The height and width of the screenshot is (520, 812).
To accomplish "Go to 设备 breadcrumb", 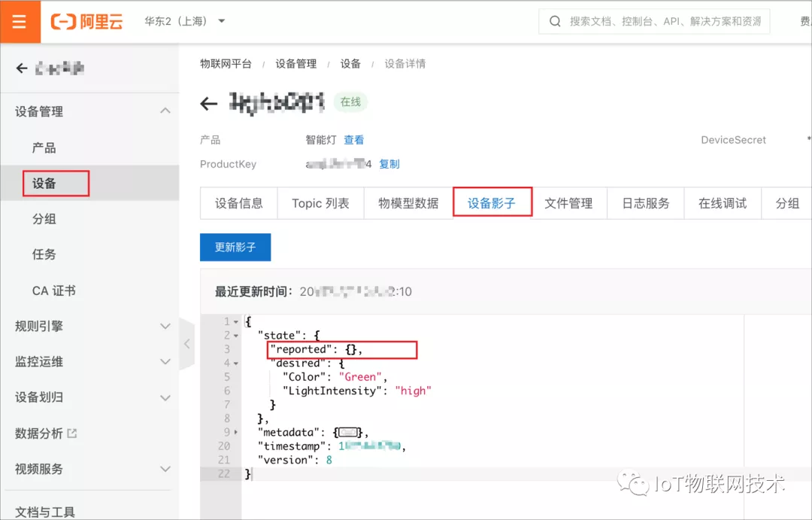I will click(x=350, y=64).
